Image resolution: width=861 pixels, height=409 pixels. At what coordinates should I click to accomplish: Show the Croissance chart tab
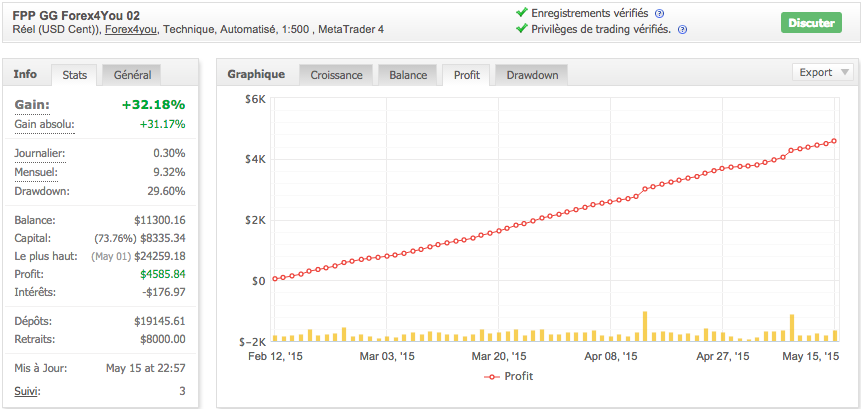click(336, 75)
